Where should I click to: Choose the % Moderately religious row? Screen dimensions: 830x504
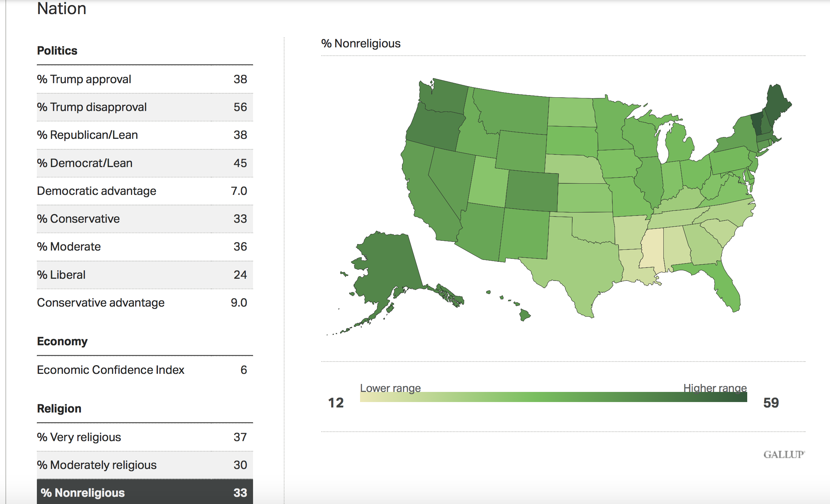click(x=145, y=465)
